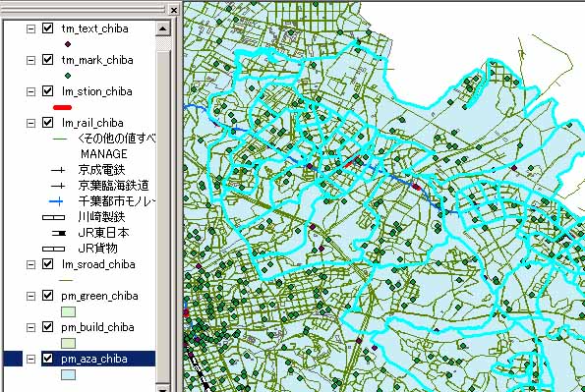Click the JR東日本 rail symbol
Viewport: 585px width, 392px height.
(x=59, y=233)
